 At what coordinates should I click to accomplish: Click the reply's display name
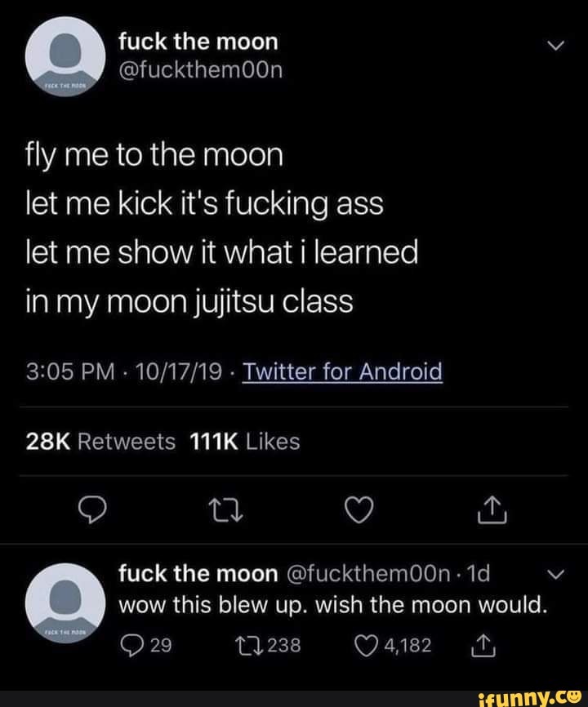[x=198, y=575]
